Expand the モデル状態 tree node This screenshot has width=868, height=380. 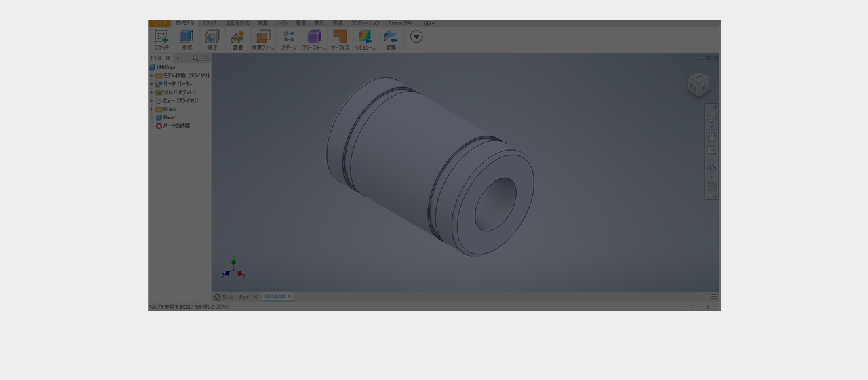[x=151, y=76]
